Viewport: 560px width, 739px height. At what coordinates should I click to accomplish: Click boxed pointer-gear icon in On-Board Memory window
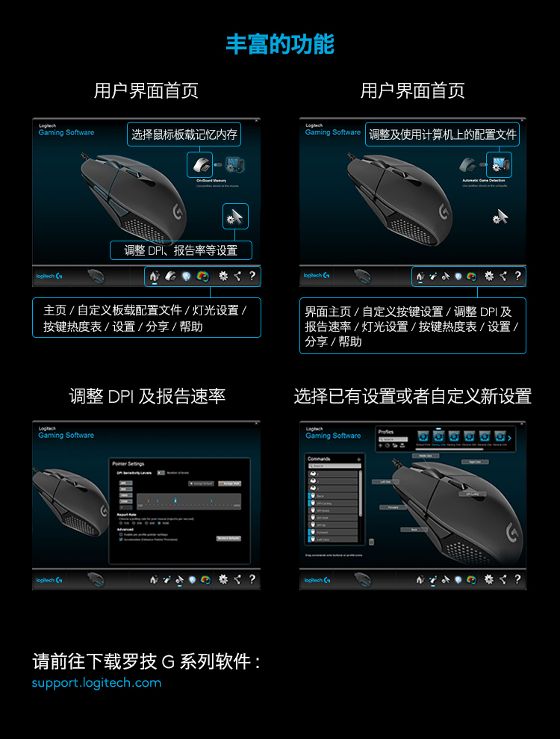pos(235,217)
